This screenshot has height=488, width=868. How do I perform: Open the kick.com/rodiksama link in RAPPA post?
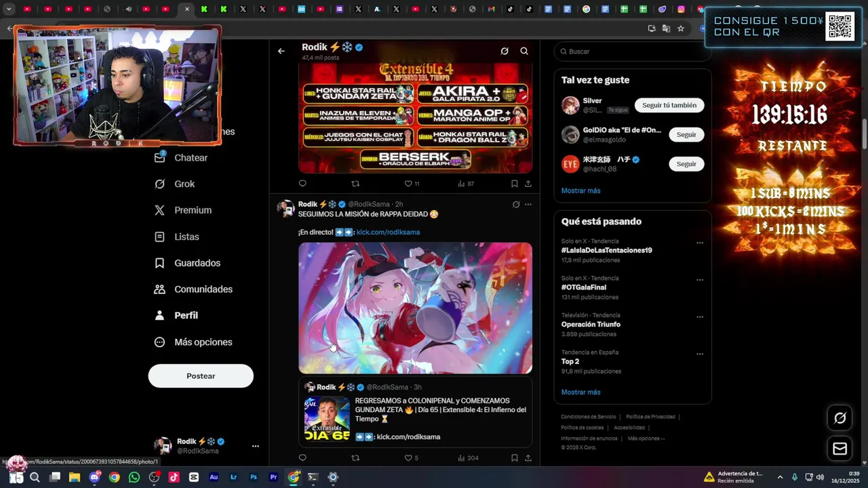(x=388, y=232)
